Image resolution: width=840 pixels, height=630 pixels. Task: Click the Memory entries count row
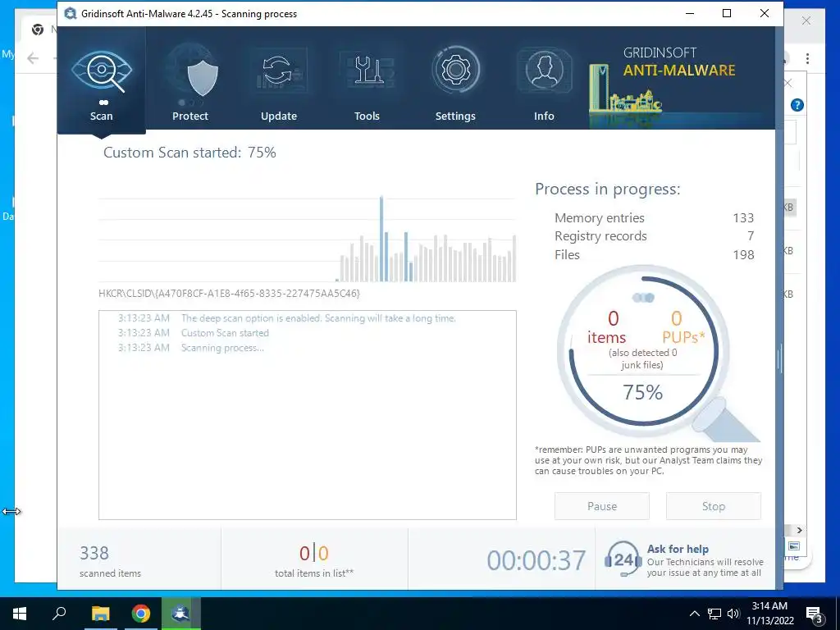(654, 218)
